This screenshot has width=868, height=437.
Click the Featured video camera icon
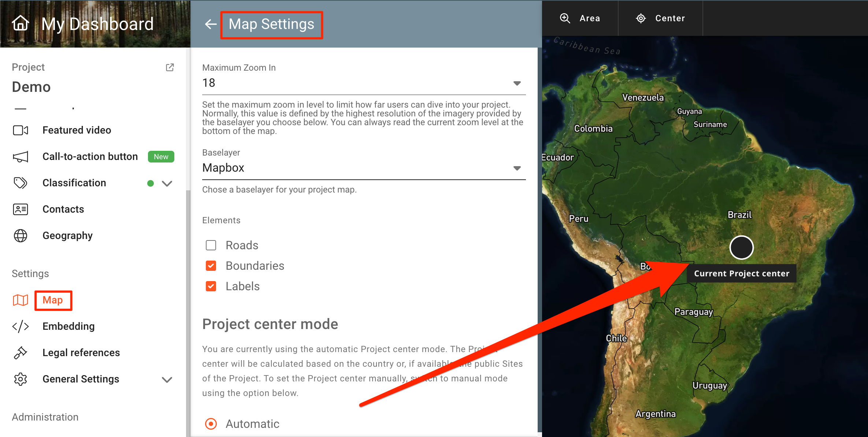click(x=21, y=130)
